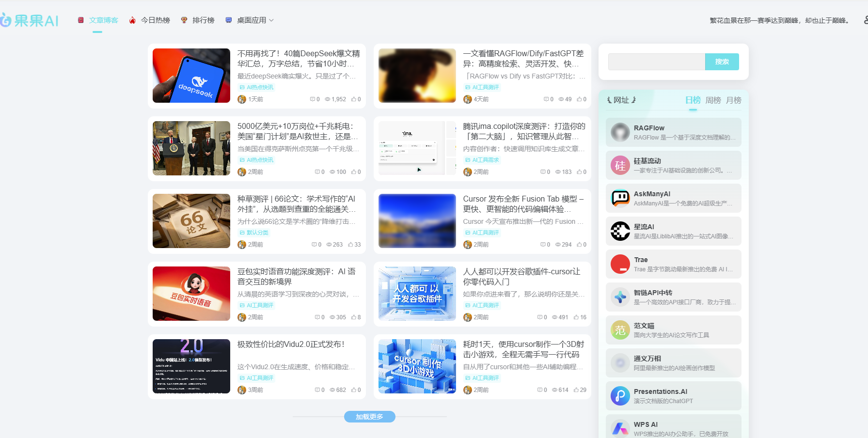Select the AskManyAI chat icon
868x438 pixels.
click(x=620, y=198)
